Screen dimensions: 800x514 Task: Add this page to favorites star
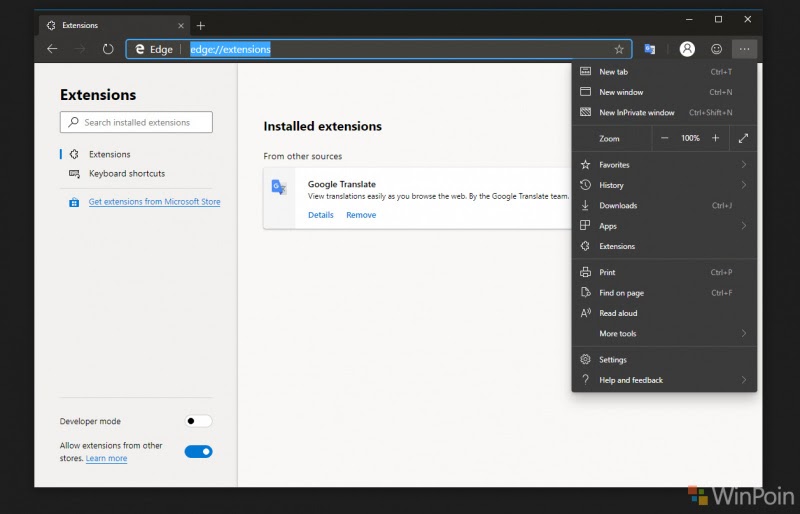(619, 49)
